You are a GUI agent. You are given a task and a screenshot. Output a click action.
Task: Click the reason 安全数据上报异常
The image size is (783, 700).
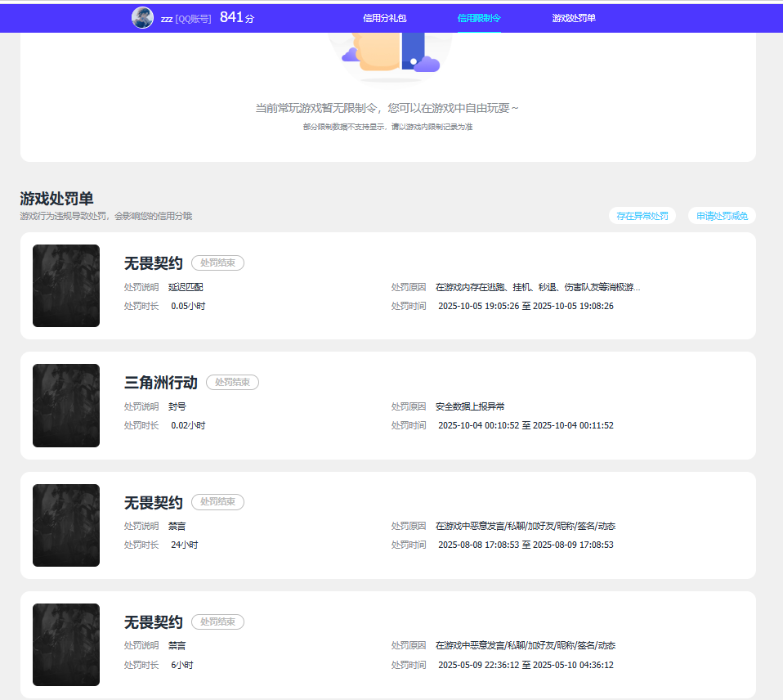470,406
